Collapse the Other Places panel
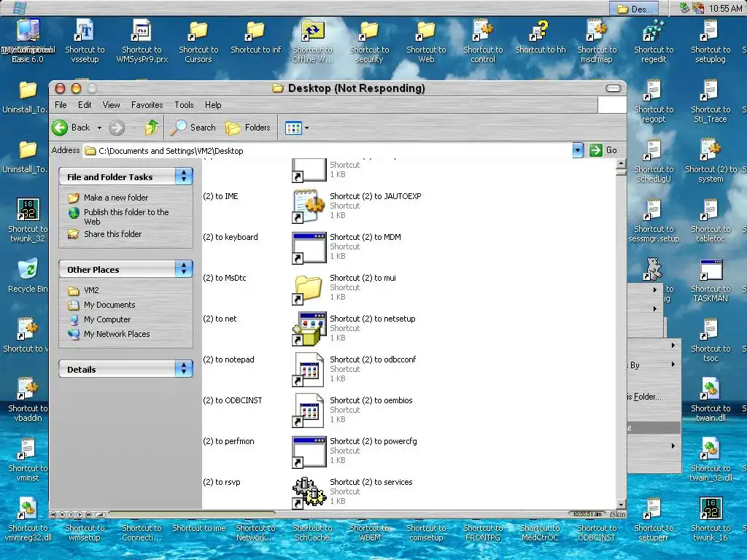This screenshot has width=747, height=560. click(x=183, y=269)
